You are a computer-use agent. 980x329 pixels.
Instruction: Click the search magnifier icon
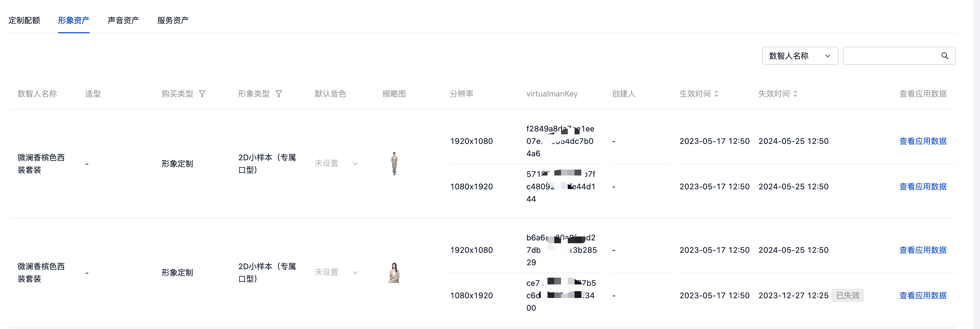[x=945, y=56]
